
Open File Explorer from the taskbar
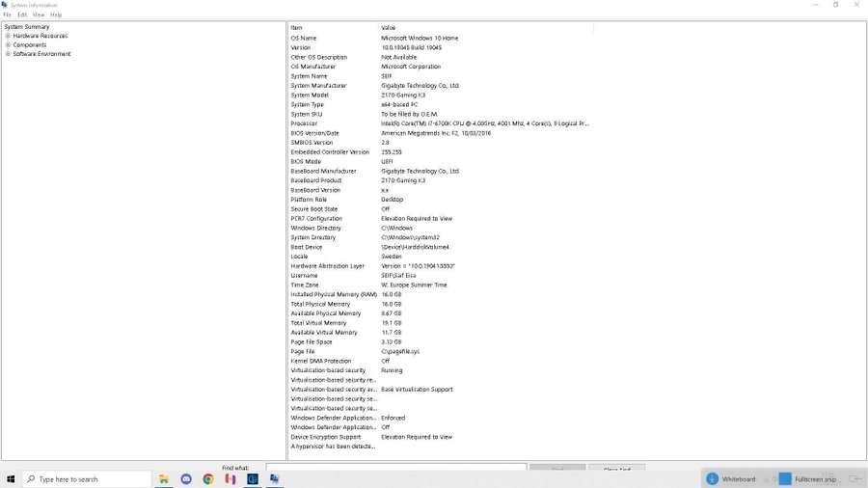pos(165,478)
